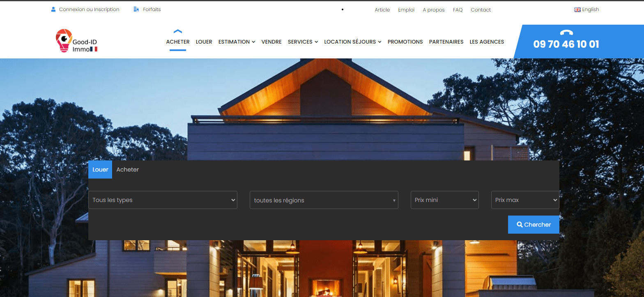Click the magnifier icon in the Chercher button
Viewport: 644px width, 297px height.
pyautogui.click(x=520, y=225)
